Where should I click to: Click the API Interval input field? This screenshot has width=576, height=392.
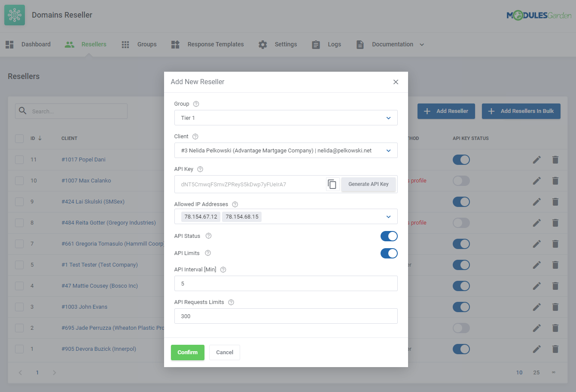coord(286,283)
